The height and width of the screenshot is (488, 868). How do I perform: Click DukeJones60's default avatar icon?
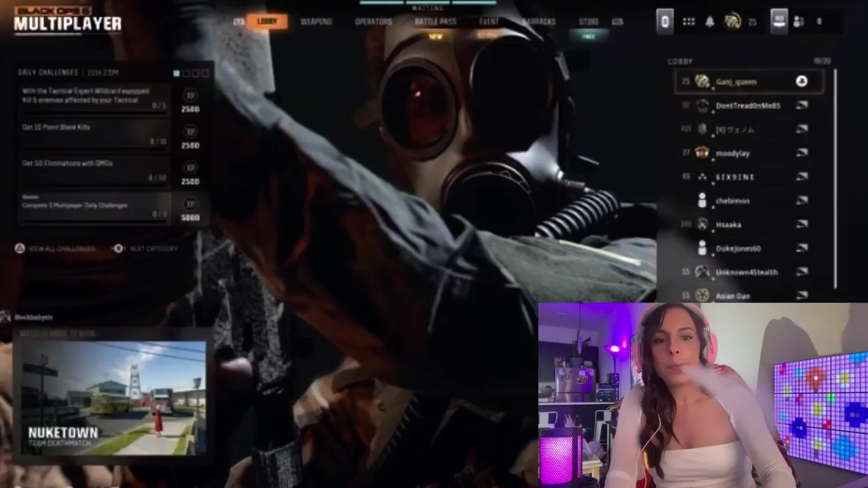coord(702,248)
